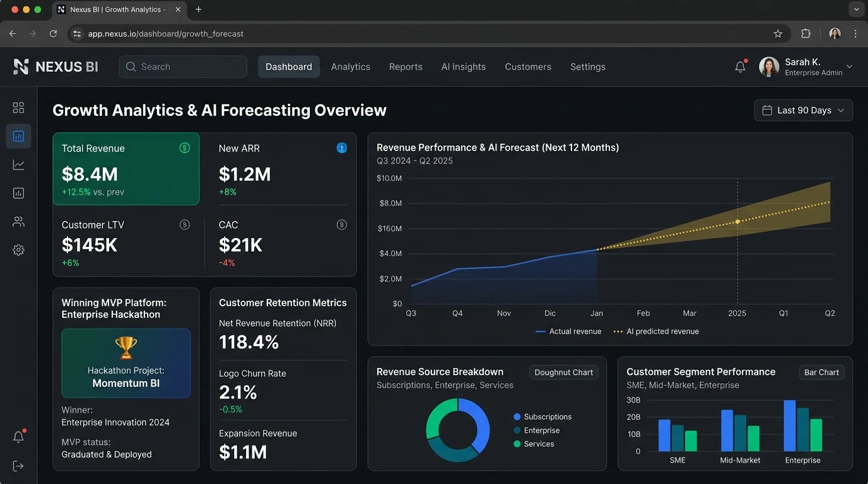Click the Bar Chart button
The width and height of the screenshot is (868, 484).
(x=821, y=372)
